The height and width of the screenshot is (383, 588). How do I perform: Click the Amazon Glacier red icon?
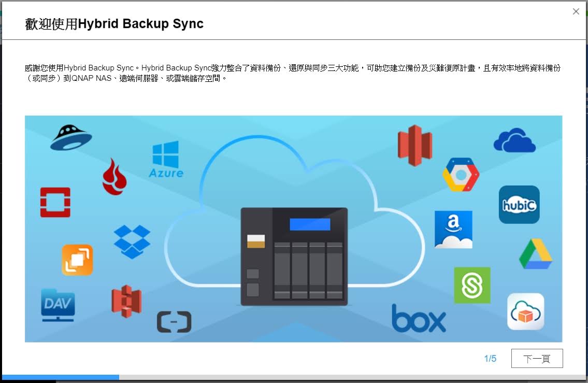415,146
